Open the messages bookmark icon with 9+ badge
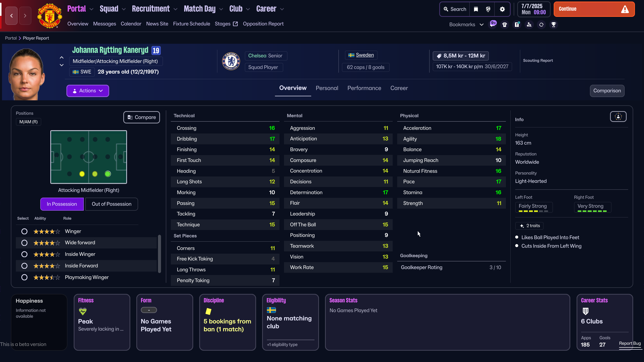 point(492,25)
